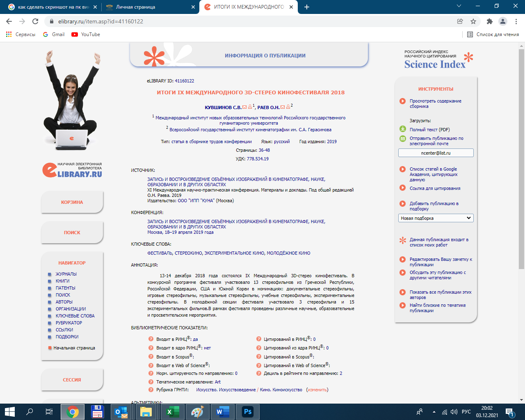Open YouTube bookmark
This screenshot has height=420, width=525.
point(86,34)
